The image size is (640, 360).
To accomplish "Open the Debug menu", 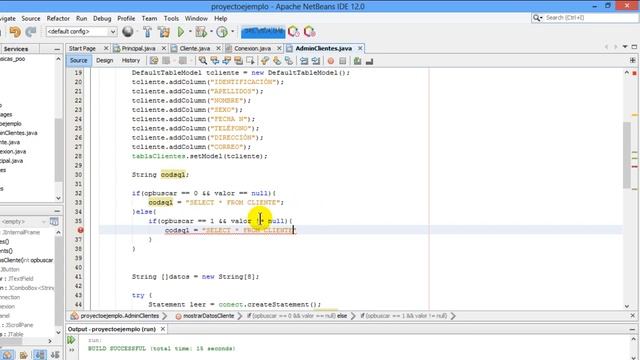I will click(102, 18).
